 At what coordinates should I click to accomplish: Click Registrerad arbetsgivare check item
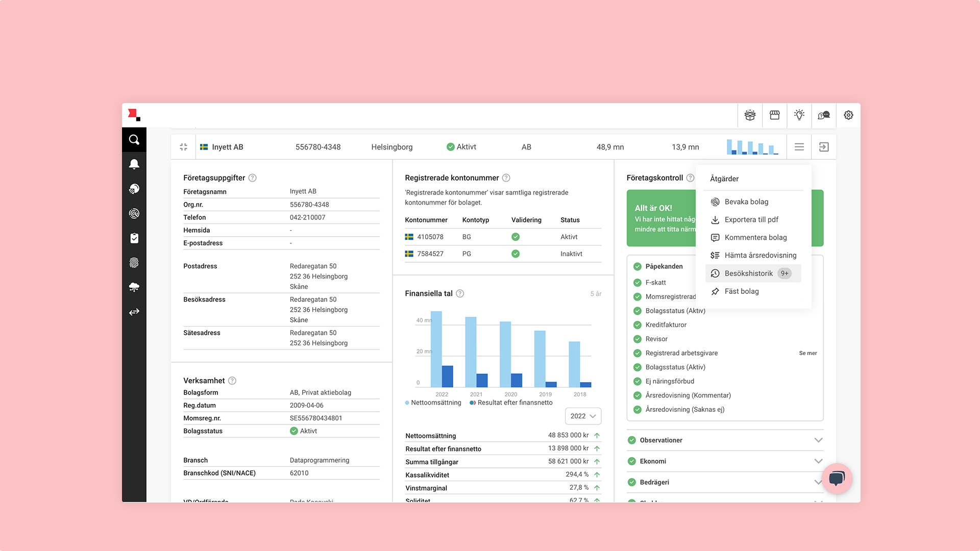(681, 353)
